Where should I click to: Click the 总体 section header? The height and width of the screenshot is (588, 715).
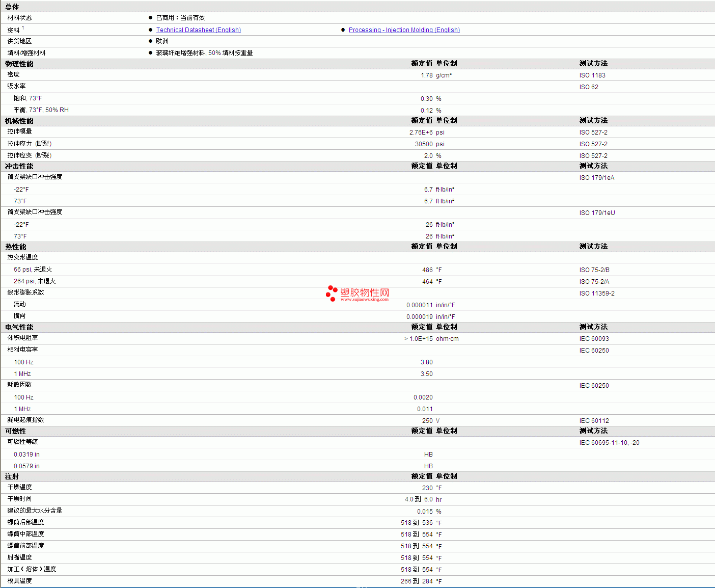pos(12,7)
